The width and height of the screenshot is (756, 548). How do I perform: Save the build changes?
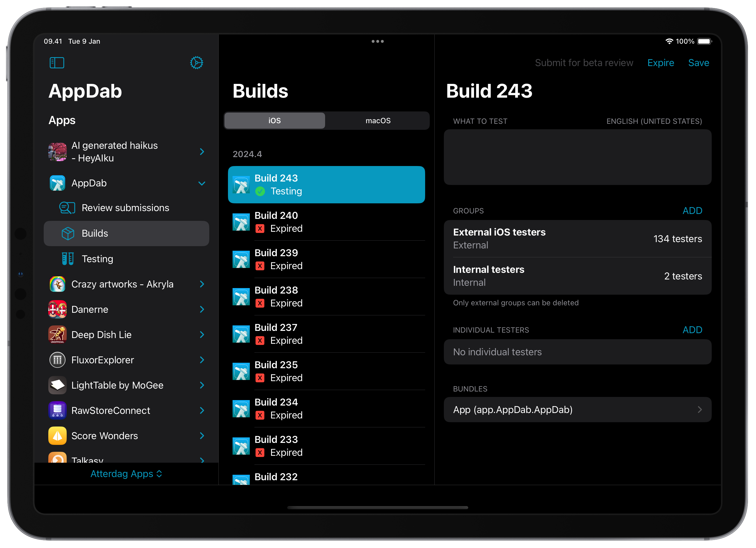[698, 63]
